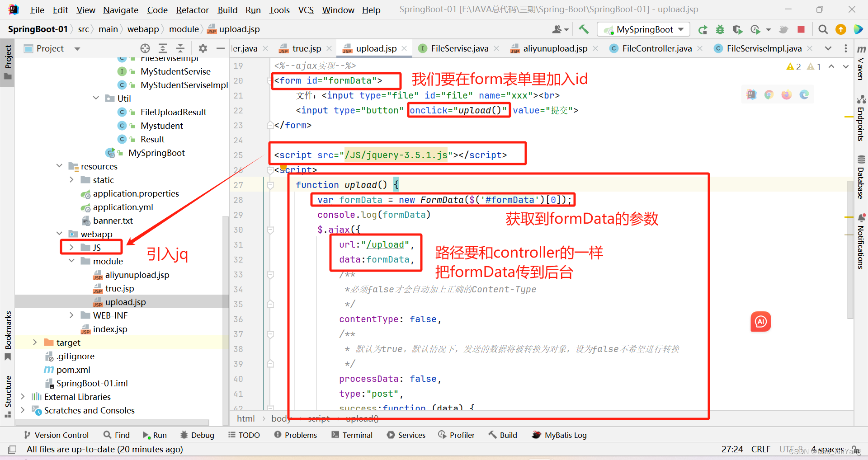Image resolution: width=868 pixels, height=460 pixels.
Task: Expand the static folder
Action: point(71,179)
